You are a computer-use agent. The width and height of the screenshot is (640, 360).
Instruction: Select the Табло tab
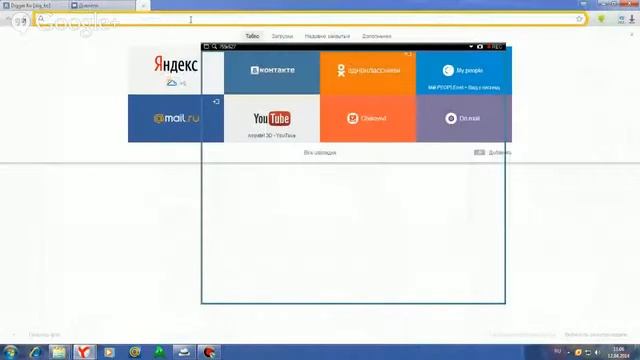click(x=252, y=36)
